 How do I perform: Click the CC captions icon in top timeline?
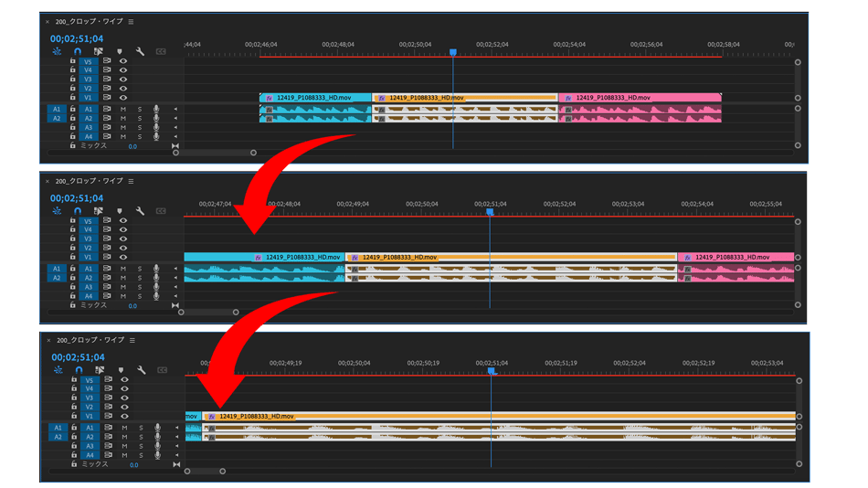point(161,51)
